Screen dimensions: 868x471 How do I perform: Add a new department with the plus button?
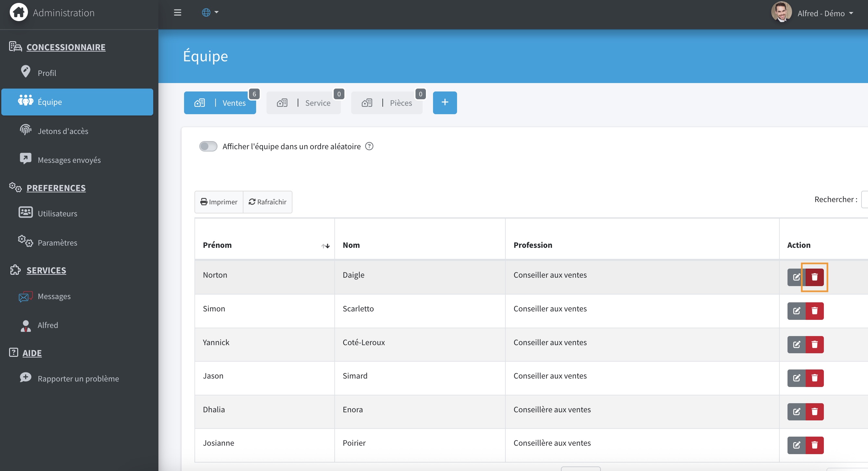[x=444, y=103]
